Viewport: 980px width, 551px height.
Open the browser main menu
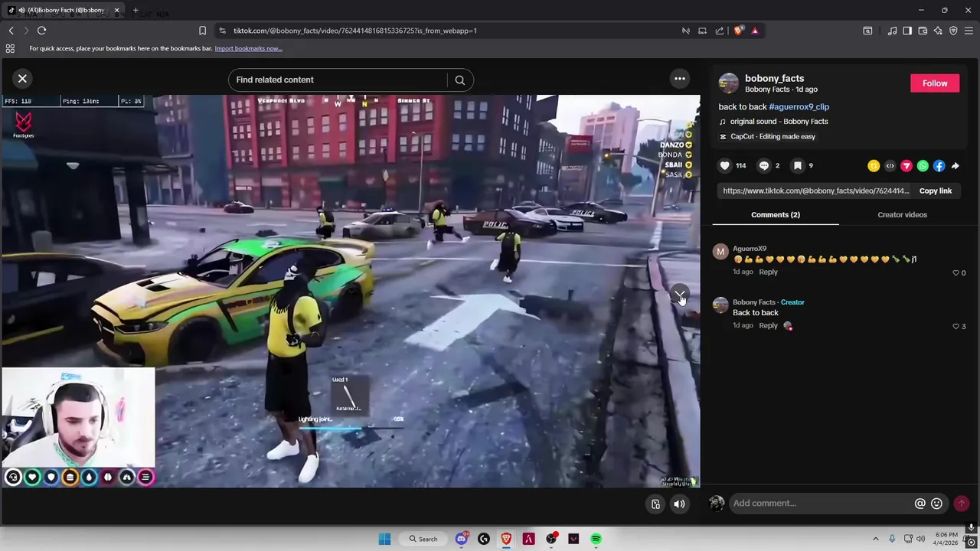click(x=969, y=31)
